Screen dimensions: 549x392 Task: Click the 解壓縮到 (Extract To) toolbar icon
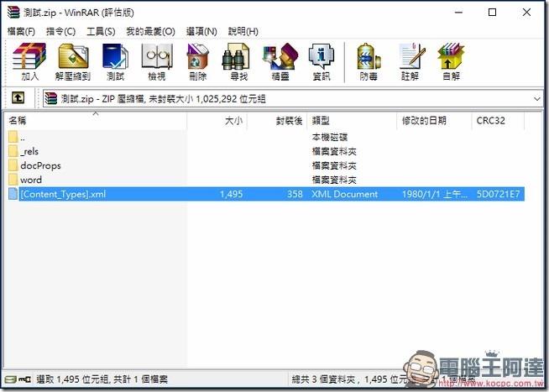[73, 61]
